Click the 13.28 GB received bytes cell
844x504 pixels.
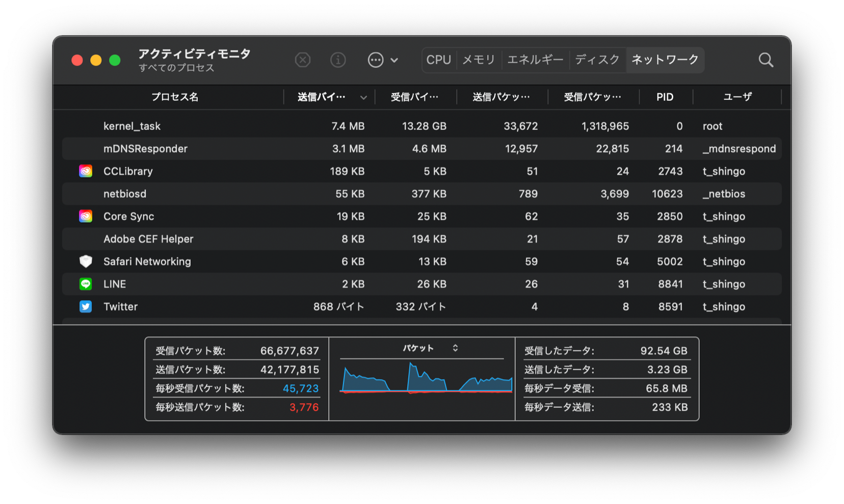[424, 126]
